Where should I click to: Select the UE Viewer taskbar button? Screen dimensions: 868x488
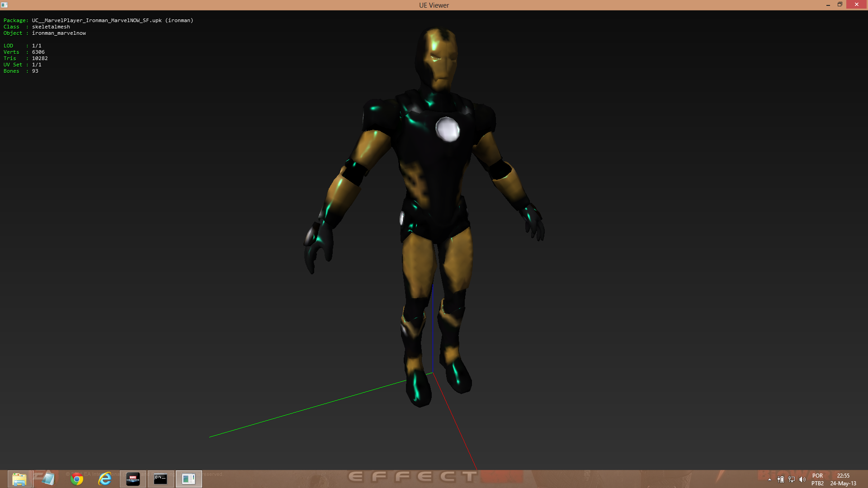coord(189,479)
